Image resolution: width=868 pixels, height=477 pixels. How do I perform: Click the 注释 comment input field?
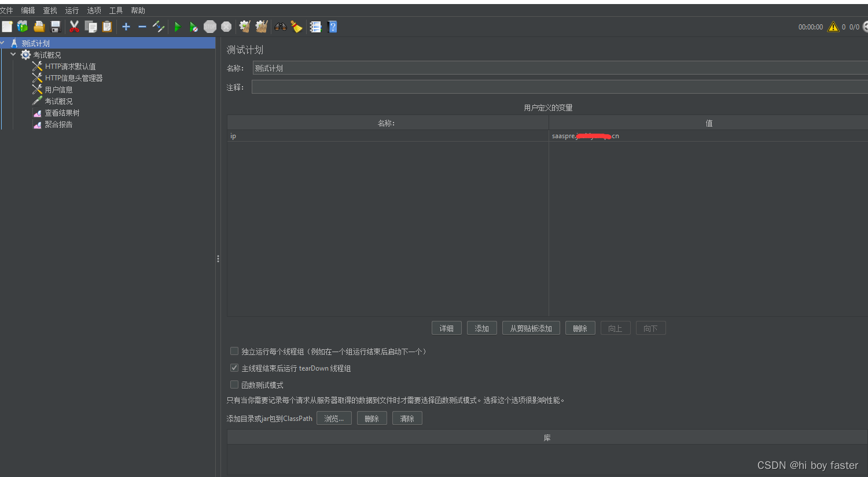(560, 87)
